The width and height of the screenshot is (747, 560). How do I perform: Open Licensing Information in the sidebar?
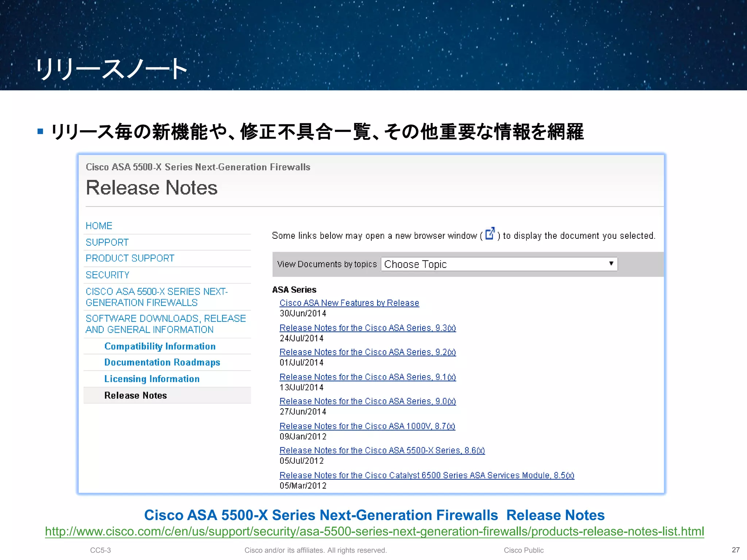coord(152,379)
